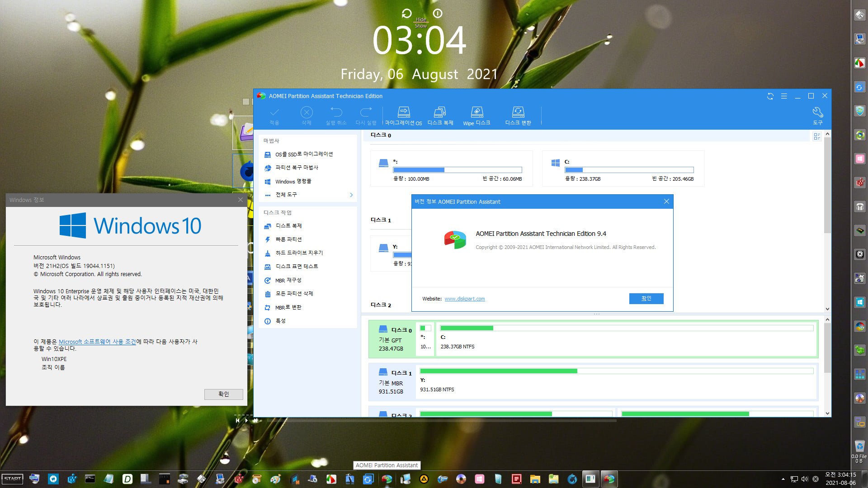Click the Migrate OS (마이그레이션 OS) toolbar icon
Viewport: 868px width, 488px height.
(x=403, y=116)
